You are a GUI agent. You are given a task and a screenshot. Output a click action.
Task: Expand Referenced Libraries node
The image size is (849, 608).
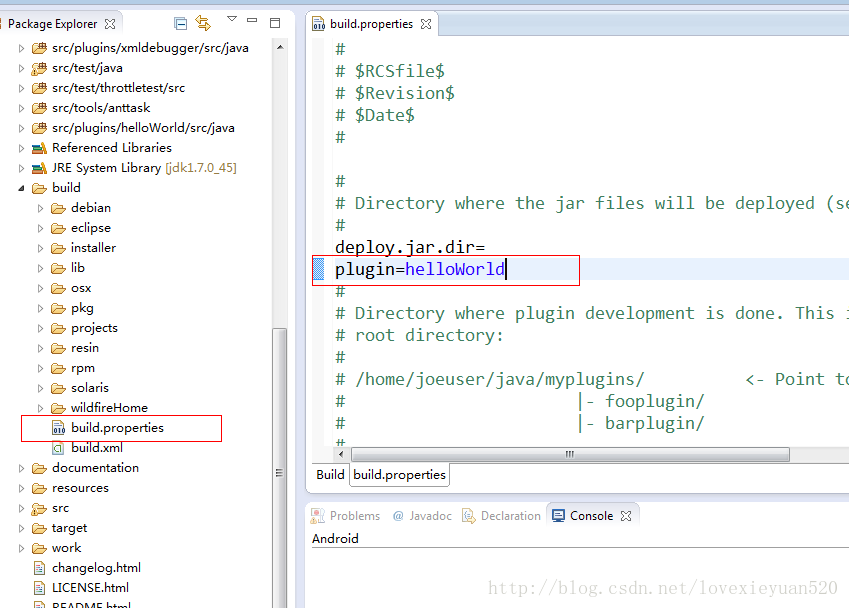[x=21, y=148]
